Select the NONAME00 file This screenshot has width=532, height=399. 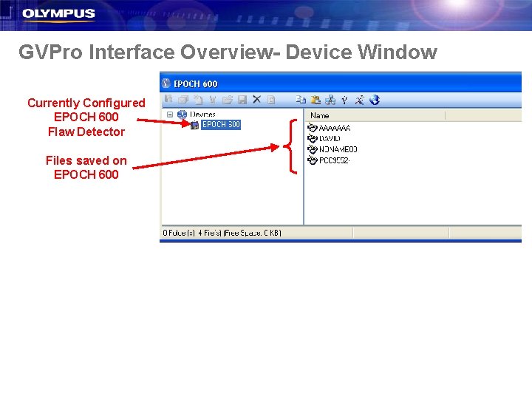(x=338, y=149)
